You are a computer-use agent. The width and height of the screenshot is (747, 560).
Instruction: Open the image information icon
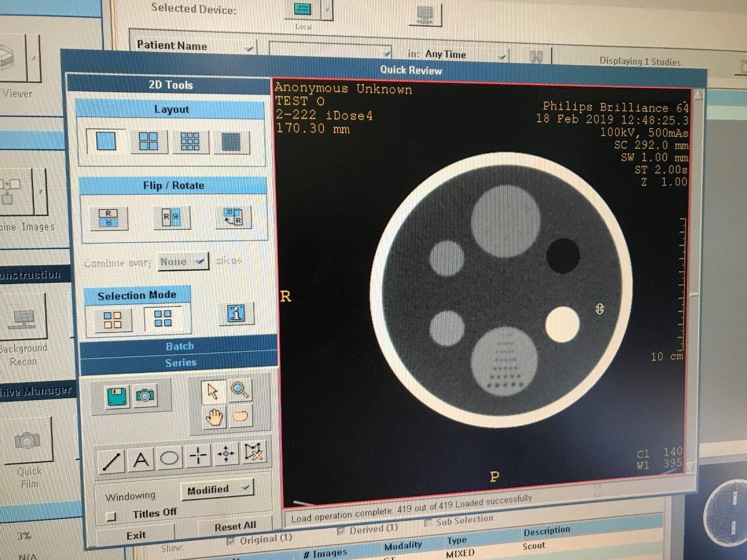236,313
